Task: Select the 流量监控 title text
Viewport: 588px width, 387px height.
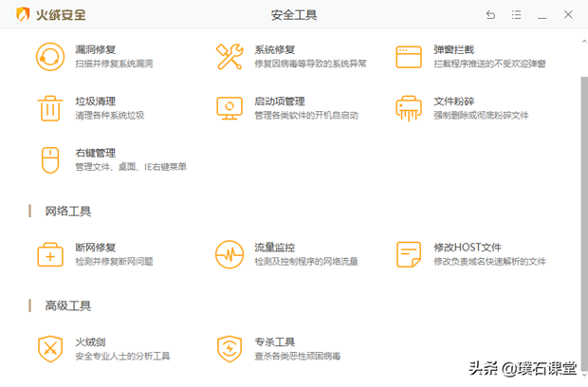Action: [x=274, y=248]
